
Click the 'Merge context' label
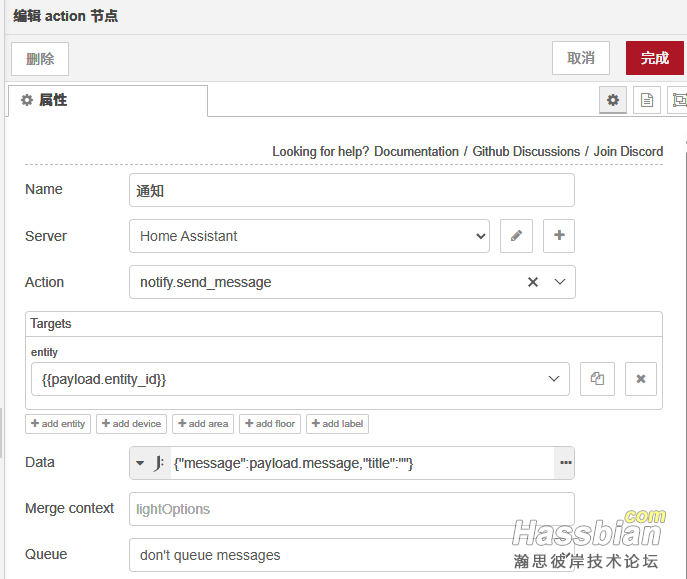[69, 508]
